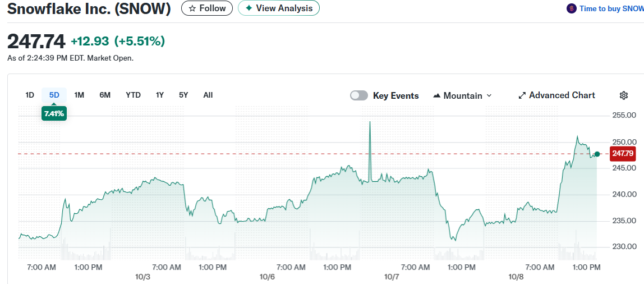Open chart settings gear icon

tap(623, 95)
